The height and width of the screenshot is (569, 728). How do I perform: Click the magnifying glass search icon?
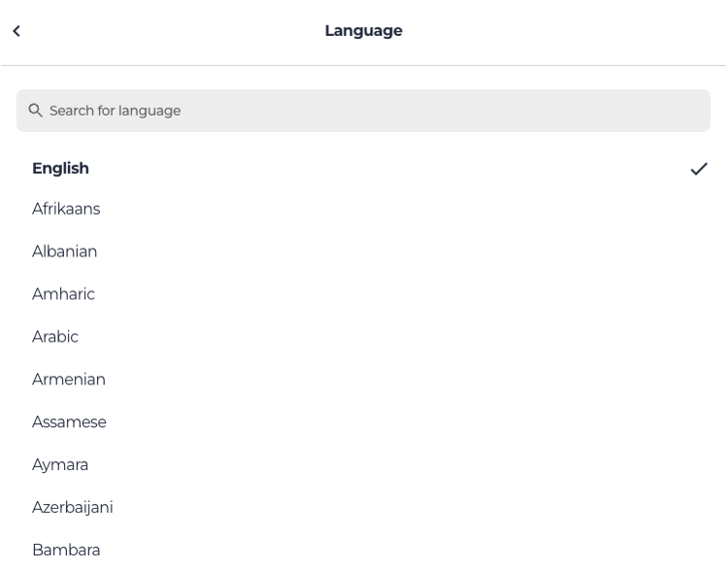click(36, 111)
